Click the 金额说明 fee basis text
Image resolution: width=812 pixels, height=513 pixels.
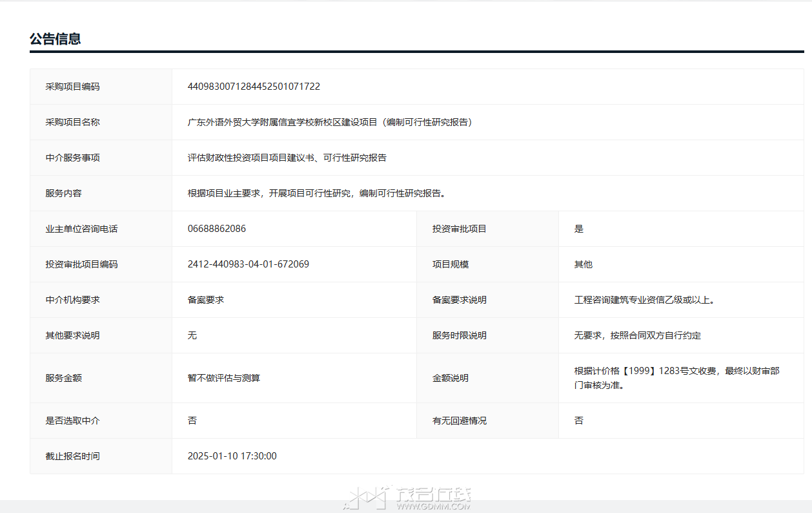tap(676, 378)
